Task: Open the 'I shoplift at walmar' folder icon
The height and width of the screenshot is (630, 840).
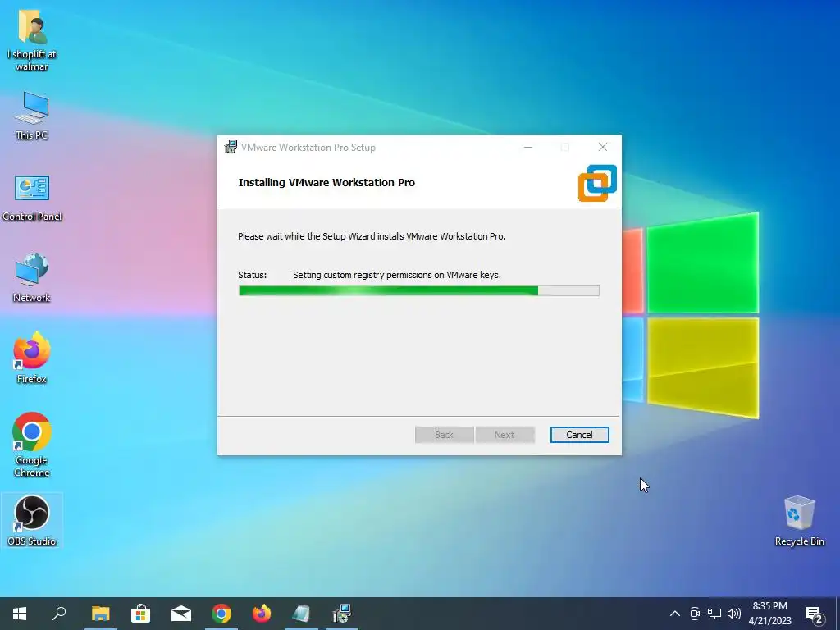Action: coord(32,40)
